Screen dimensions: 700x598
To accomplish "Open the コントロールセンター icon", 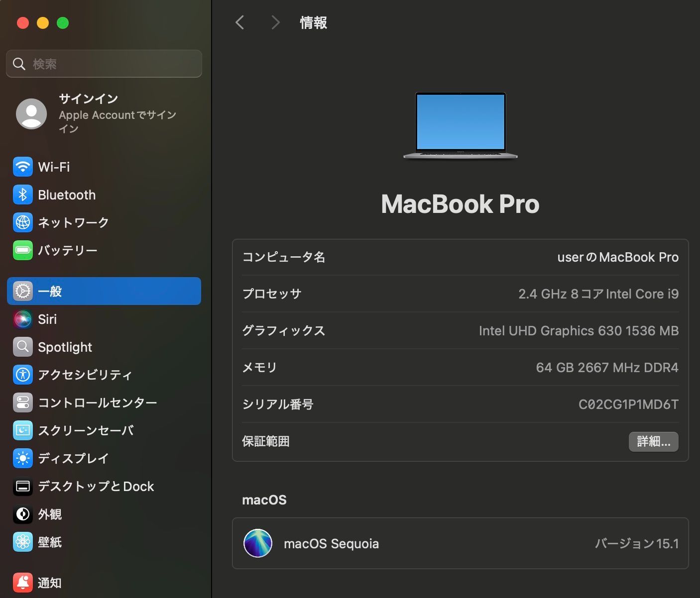I will (x=23, y=402).
